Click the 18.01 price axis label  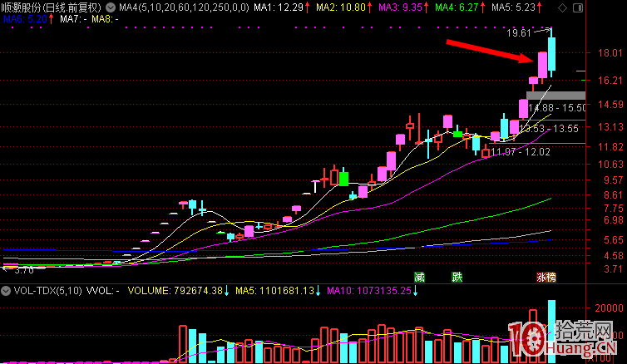(x=610, y=53)
